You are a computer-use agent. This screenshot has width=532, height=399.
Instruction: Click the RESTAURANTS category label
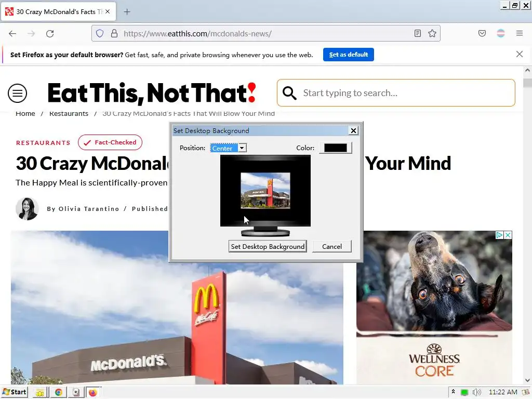pos(43,143)
